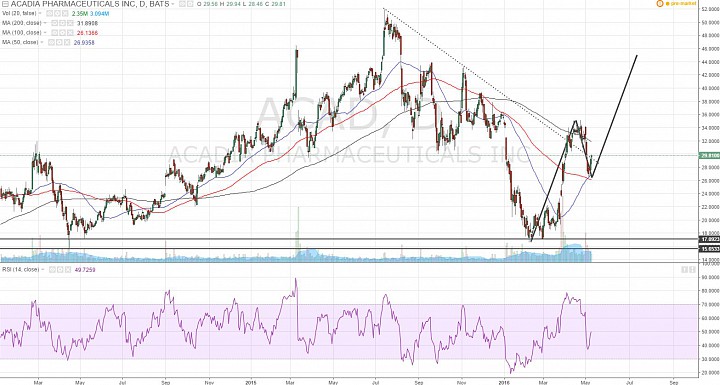Click the 44.0000 price axis label
Image resolution: width=720 pixels, height=385 pixels.
click(710, 62)
